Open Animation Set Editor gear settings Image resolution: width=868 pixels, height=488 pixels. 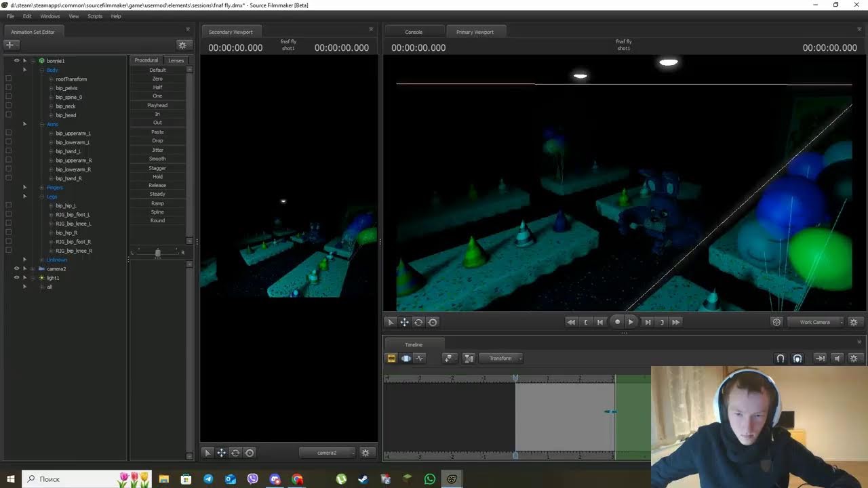click(x=182, y=45)
